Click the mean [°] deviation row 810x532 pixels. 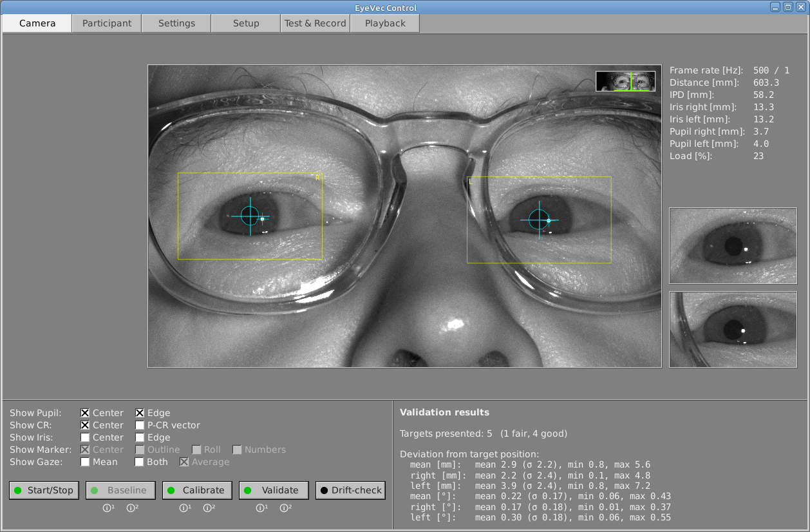coord(541,497)
